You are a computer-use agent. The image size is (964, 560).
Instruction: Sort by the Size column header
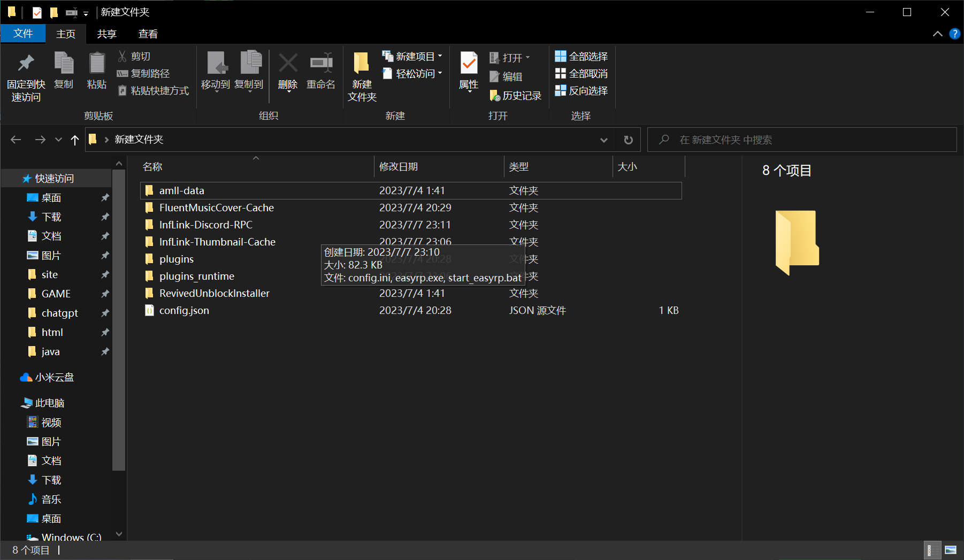648,167
